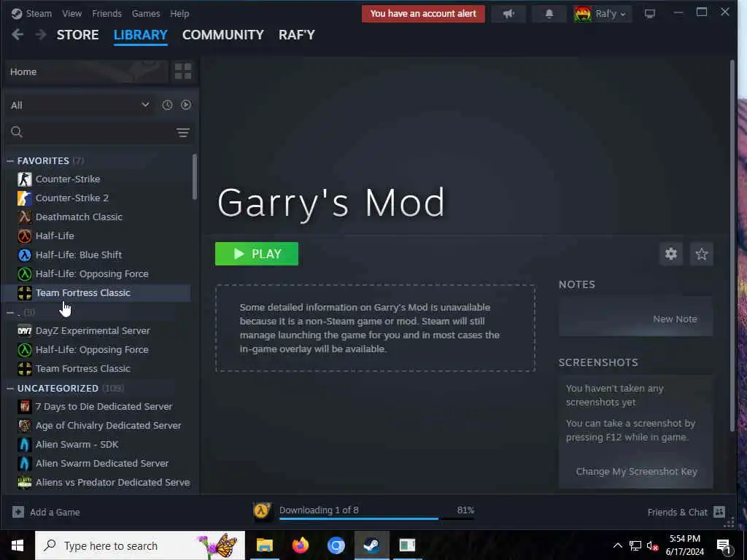Viewport: 747px width, 560px height.
Task: Open the Games menu
Action: point(146,13)
